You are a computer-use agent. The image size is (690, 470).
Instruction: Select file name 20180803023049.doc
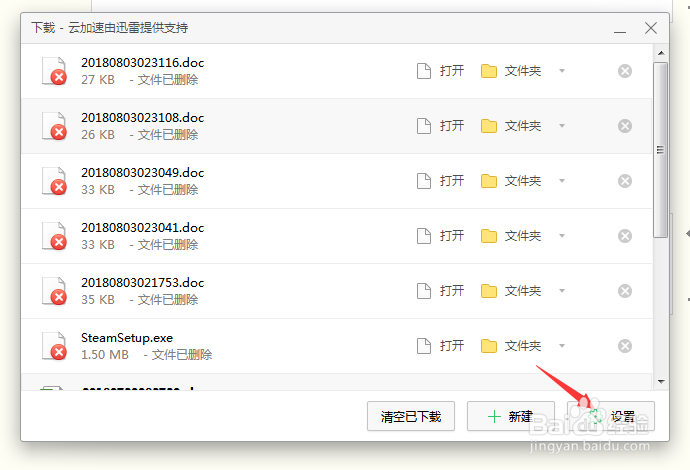point(143,173)
